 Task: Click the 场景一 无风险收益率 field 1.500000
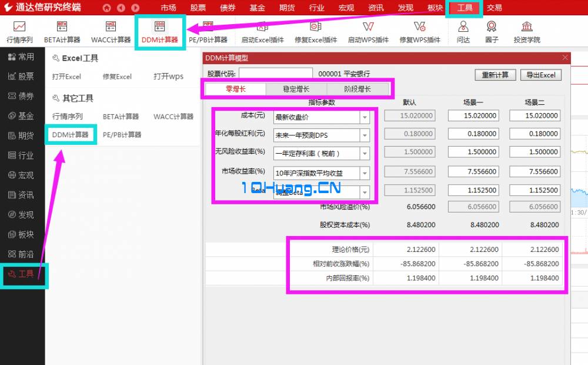[x=473, y=152]
